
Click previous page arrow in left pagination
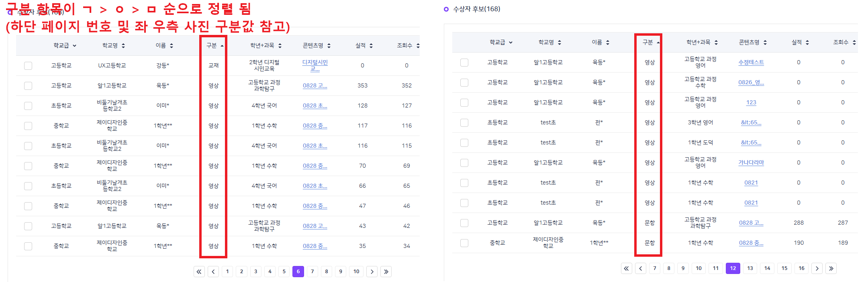point(213,272)
